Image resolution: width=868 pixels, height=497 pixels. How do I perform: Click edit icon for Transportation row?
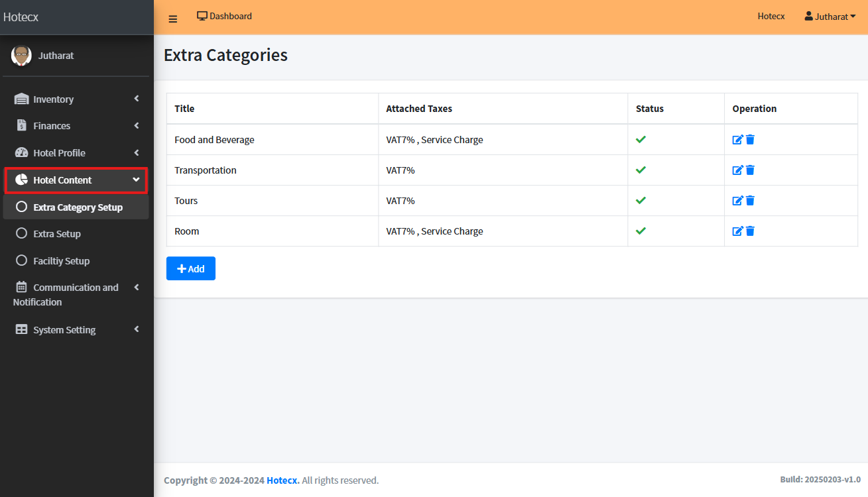pos(737,170)
